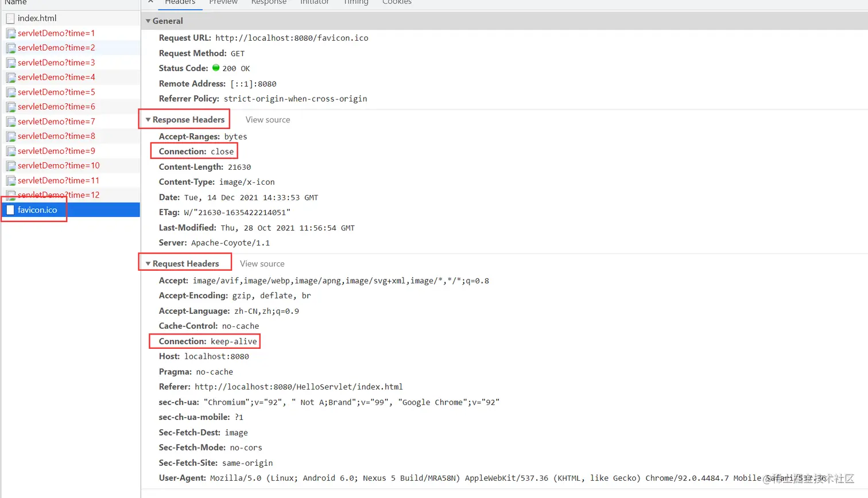Click the servletDemo?time=9 image icon

coord(11,151)
